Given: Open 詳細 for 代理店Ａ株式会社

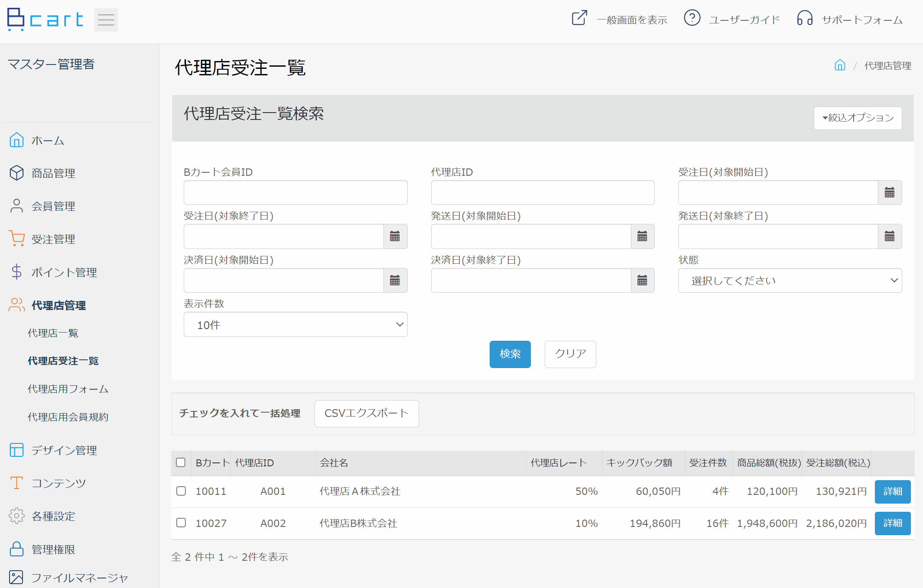Looking at the screenshot, I should pyautogui.click(x=893, y=491).
